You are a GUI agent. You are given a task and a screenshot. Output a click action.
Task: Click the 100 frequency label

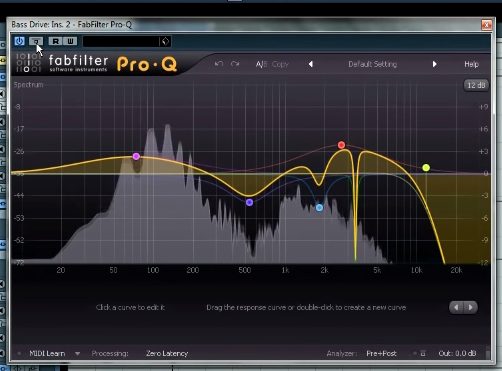(153, 270)
